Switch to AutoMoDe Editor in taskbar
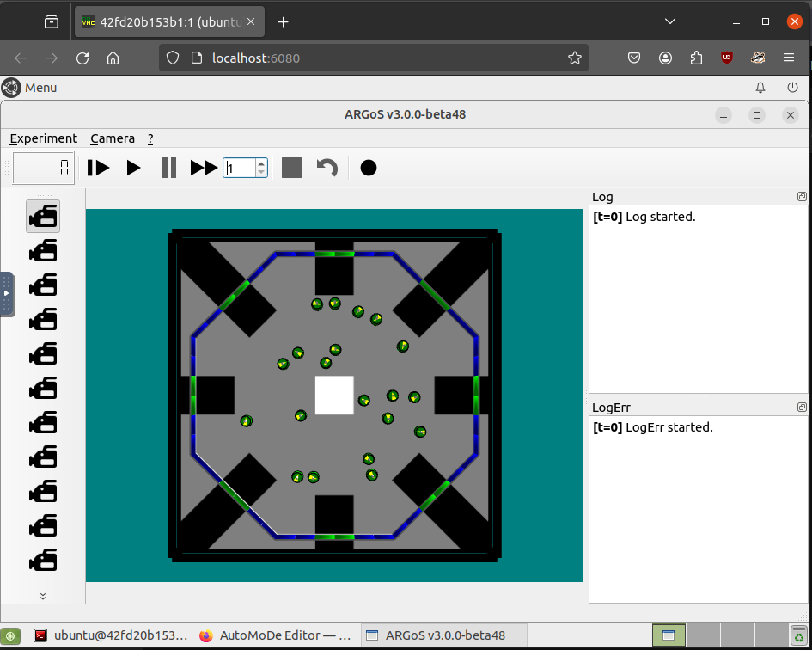 pos(276,635)
